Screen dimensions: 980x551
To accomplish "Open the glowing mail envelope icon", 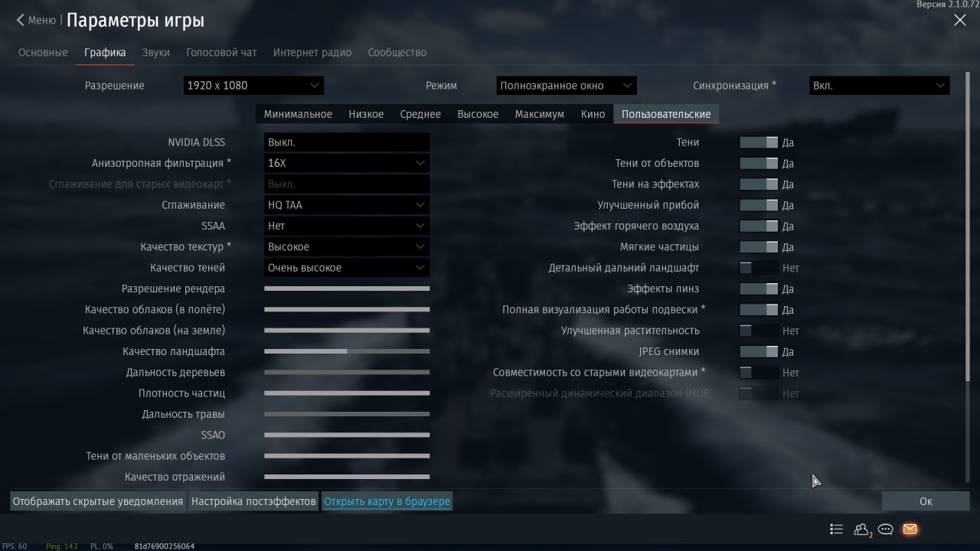I will tap(910, 529).
